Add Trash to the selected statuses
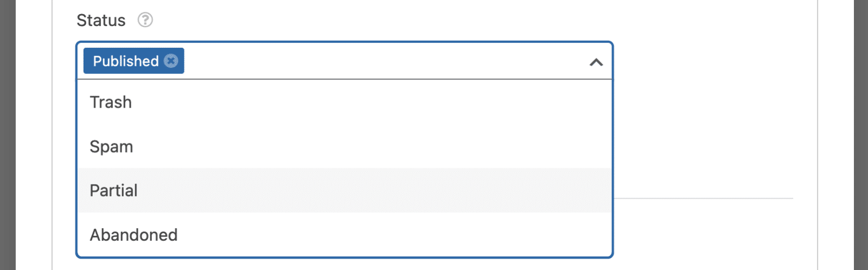 [x=344, y=102]
